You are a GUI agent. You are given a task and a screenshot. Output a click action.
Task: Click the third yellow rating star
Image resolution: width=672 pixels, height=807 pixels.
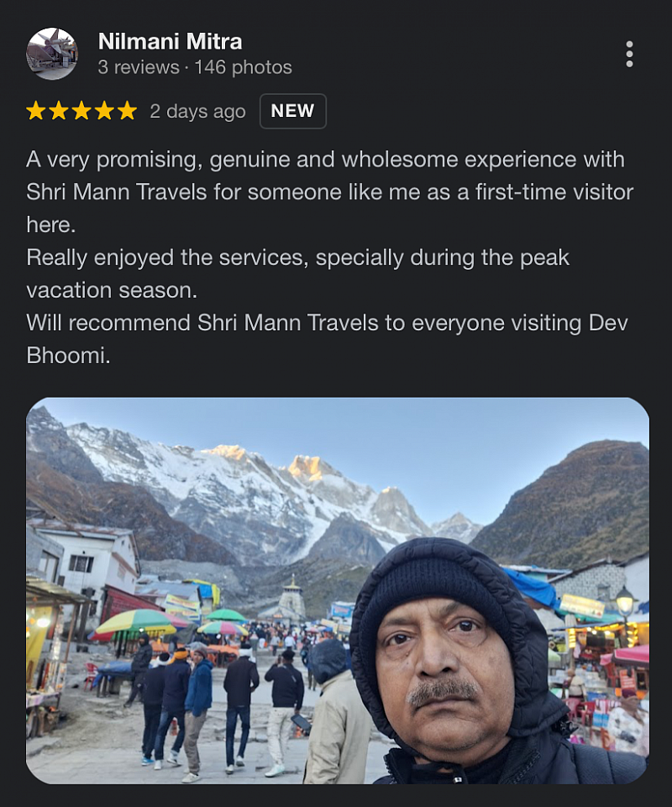click(x=81, y=111)
